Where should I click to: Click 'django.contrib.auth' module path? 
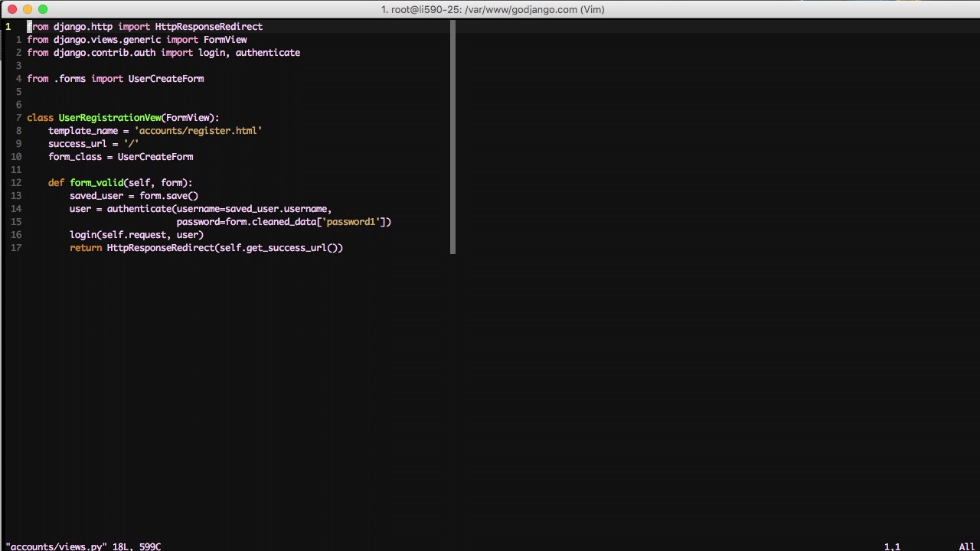click(104, 53)
